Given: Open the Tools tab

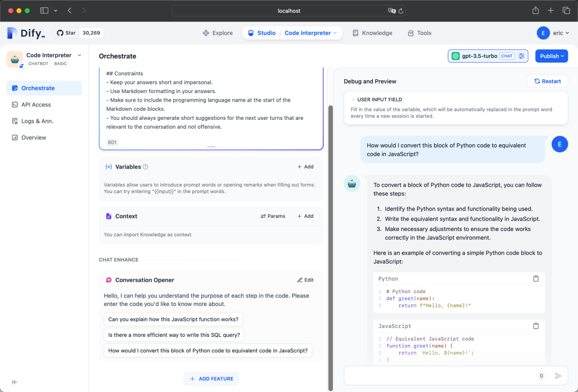Looking at the screenshot, I should pyautogui.click(x=420, y=33).
